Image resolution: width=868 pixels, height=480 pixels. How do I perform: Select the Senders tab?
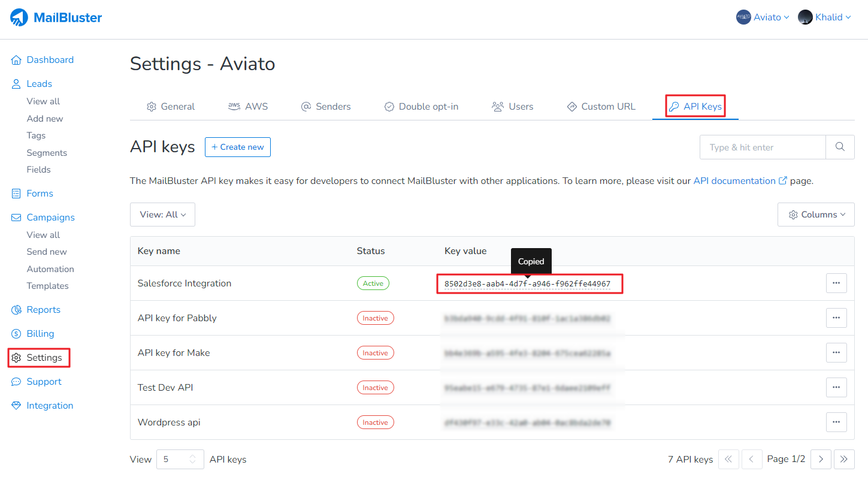click(326, 107)
